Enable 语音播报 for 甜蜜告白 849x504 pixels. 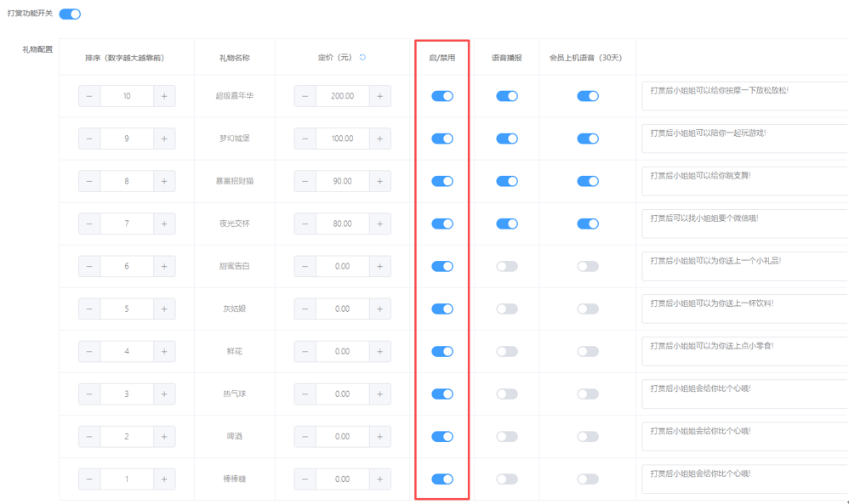pyautogui.click(x=507, y=267)
